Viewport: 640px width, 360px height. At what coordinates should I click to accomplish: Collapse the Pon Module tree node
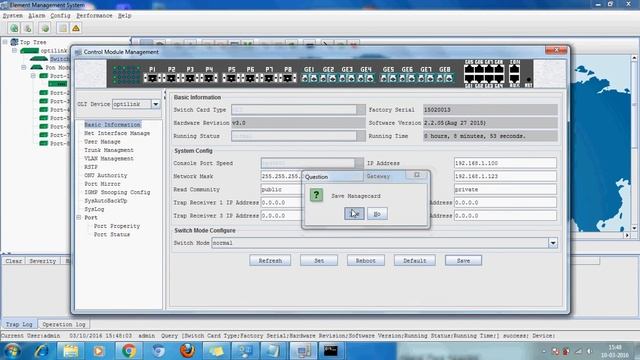24,67
